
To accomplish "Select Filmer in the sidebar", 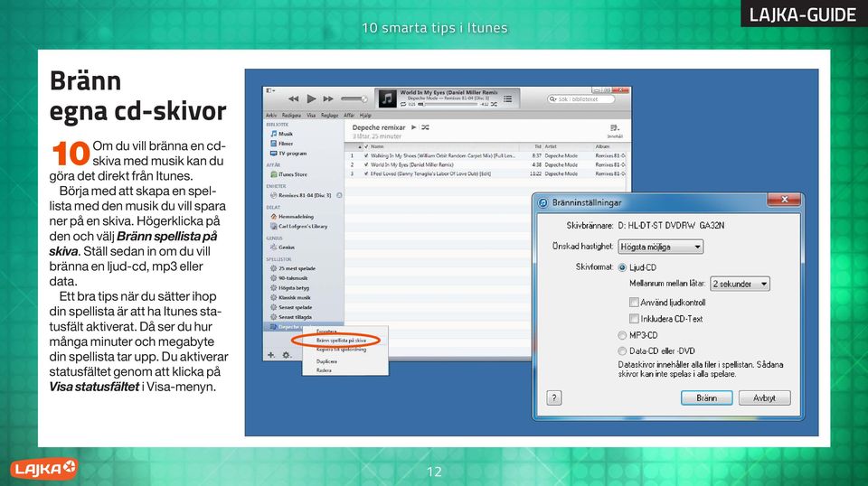I will pos(282,144).
